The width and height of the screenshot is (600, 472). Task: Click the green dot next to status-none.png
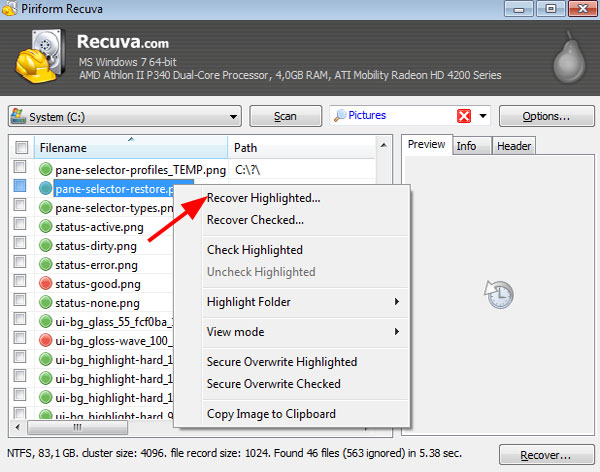tap(46, 302)
